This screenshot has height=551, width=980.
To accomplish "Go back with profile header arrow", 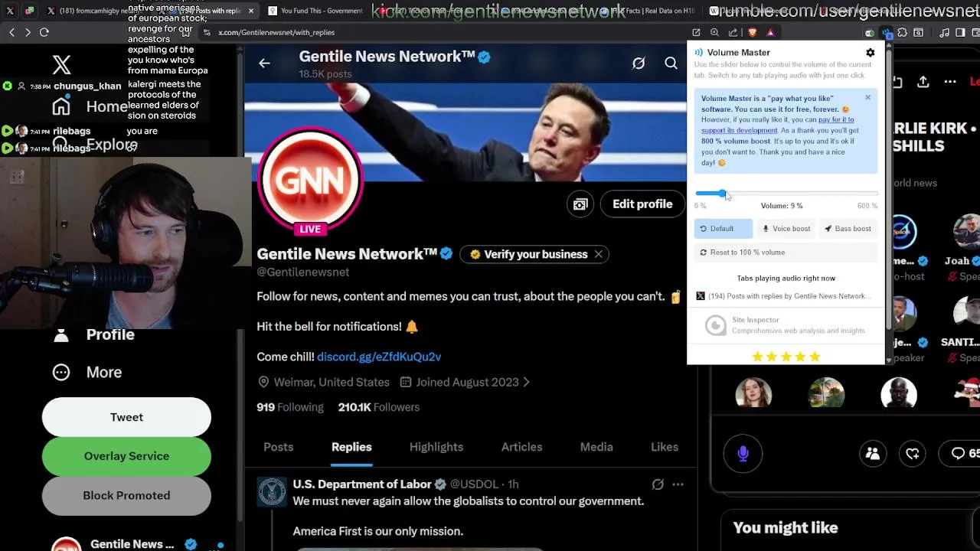I will tap(264, 64).
